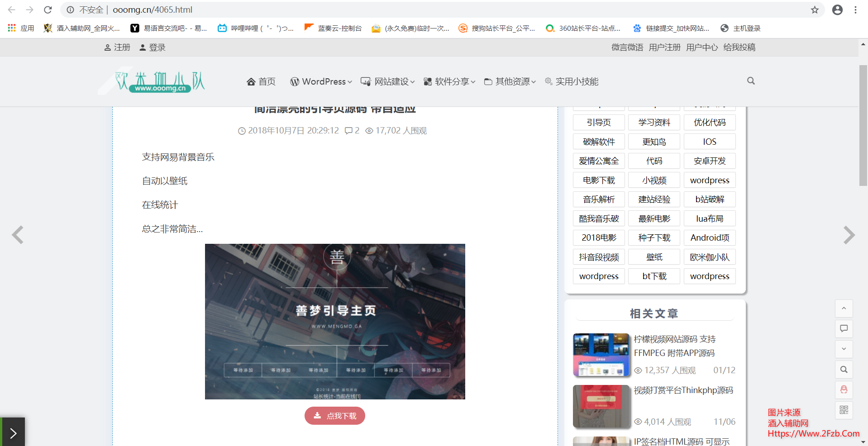868x446 pixels.
Task: Click the 登录 login link
Action: tap(153, 47)
